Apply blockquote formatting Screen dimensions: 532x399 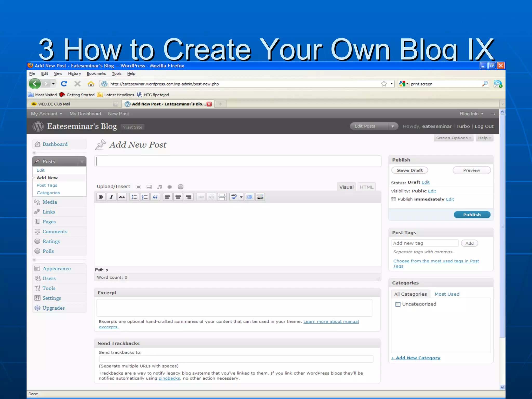[x=155, y=197]
